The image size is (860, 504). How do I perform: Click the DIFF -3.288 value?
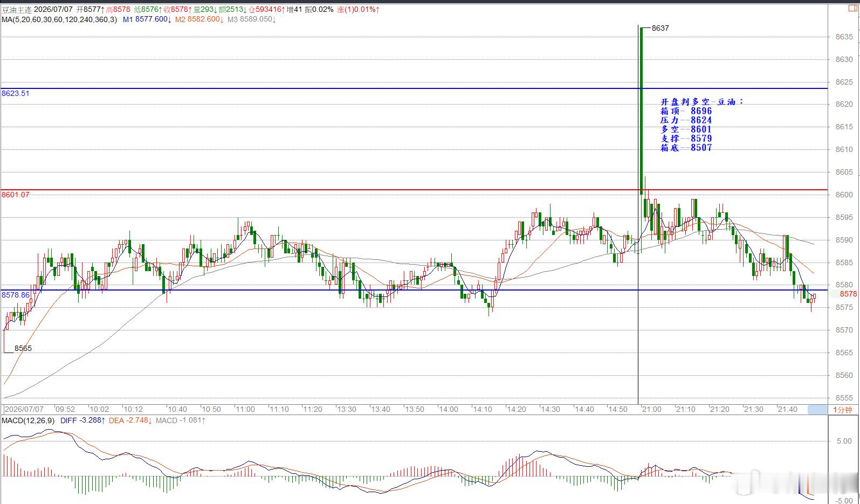click(x=82, y=420)
